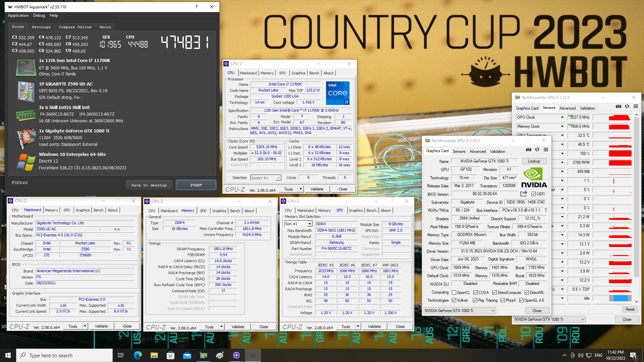
Task: Open hamburger menu in GPU-Z Sensors window
Action: 636,106
